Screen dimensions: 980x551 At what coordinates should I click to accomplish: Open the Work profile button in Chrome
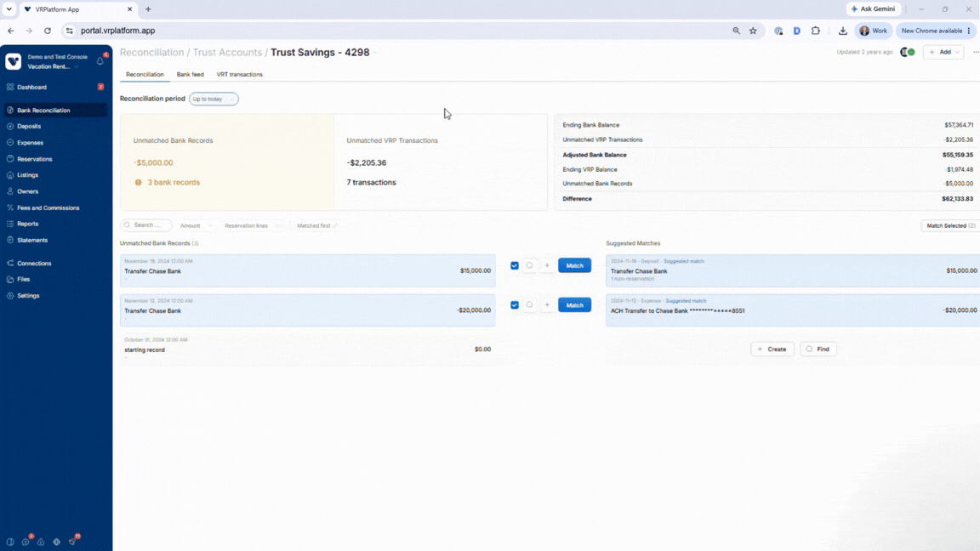click(x=873, y=31)
